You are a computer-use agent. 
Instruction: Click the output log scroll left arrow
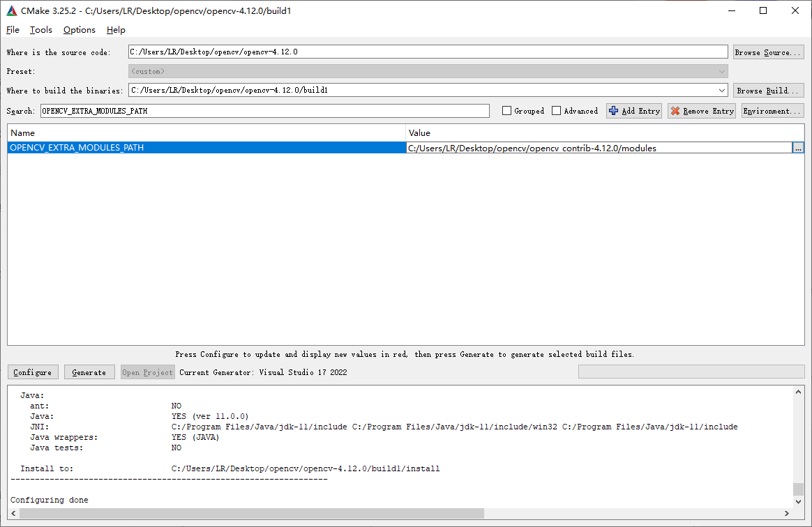[13, 513]
